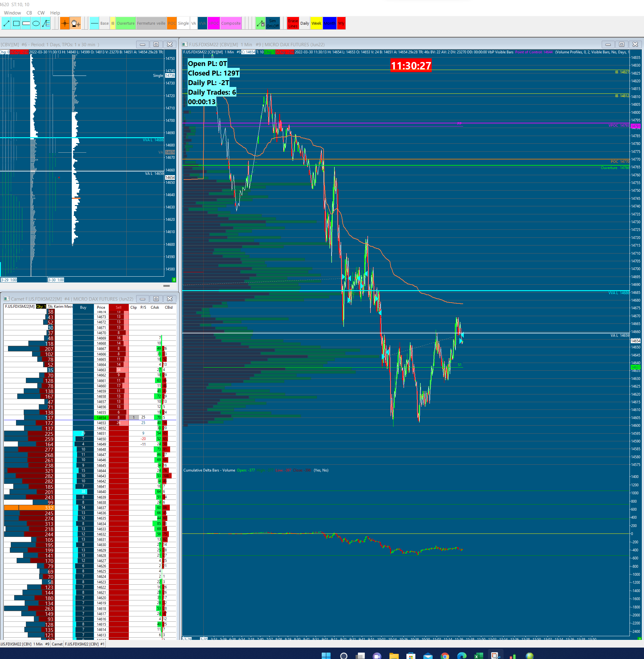The height and width of the screenshot is (659, 644).
Task: Select the extending rectangle highlight tool
Action: [26, 23]
